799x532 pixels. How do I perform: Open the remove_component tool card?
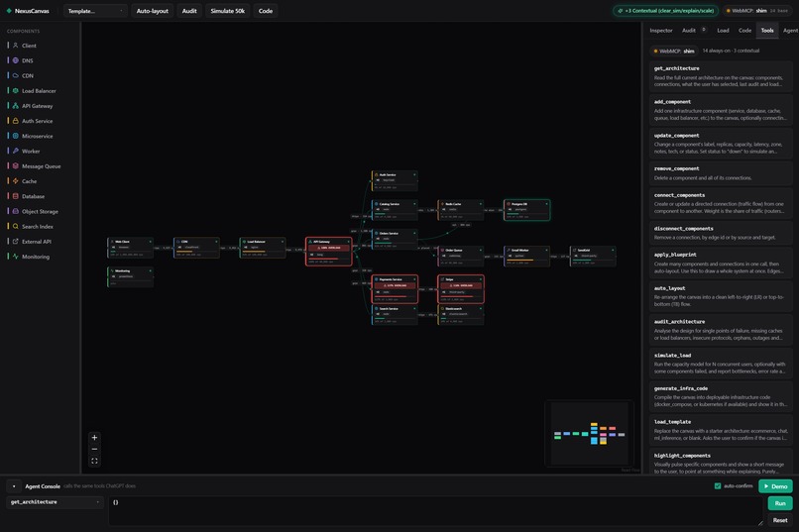point(721,173)
